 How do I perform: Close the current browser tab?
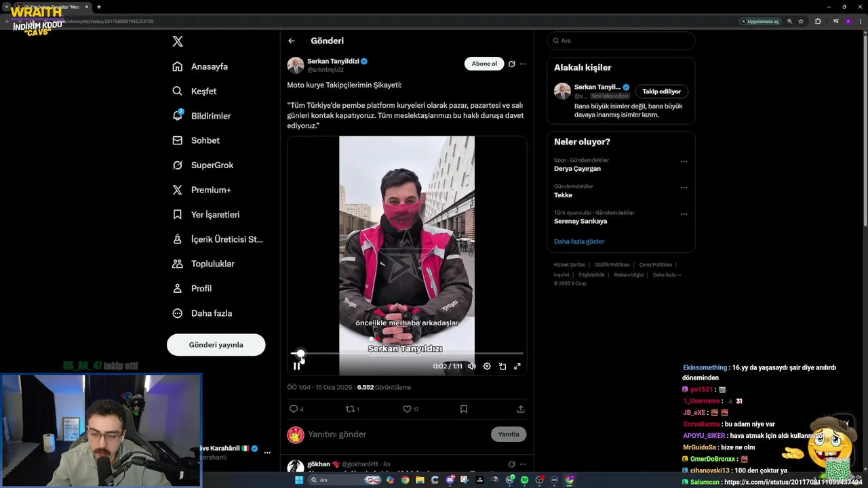pyautogui.click(x=87, y=7)
